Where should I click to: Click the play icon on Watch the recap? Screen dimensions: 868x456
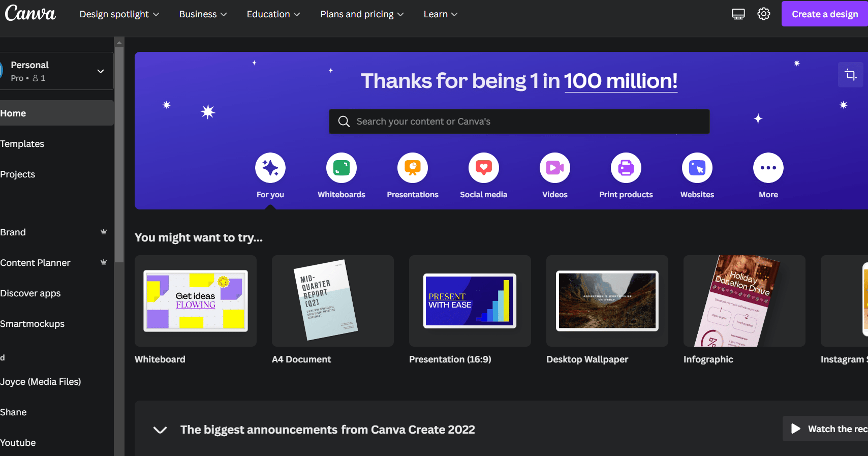point(796,429)
